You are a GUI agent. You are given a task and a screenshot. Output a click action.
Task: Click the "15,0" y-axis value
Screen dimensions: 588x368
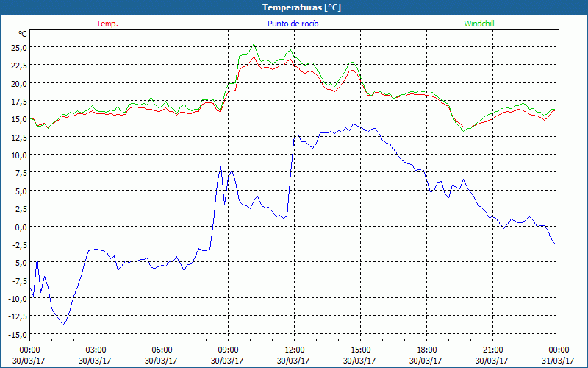pos(21,119)
